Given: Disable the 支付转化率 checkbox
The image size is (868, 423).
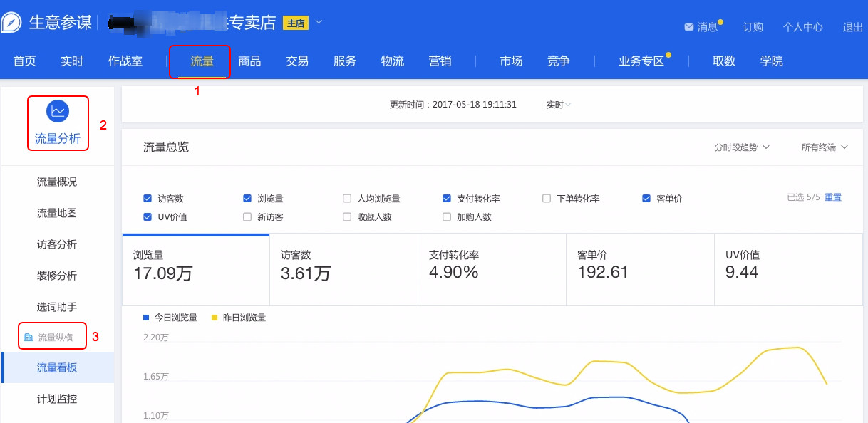Looking at the screenshot, I should [x=447, y=198].
